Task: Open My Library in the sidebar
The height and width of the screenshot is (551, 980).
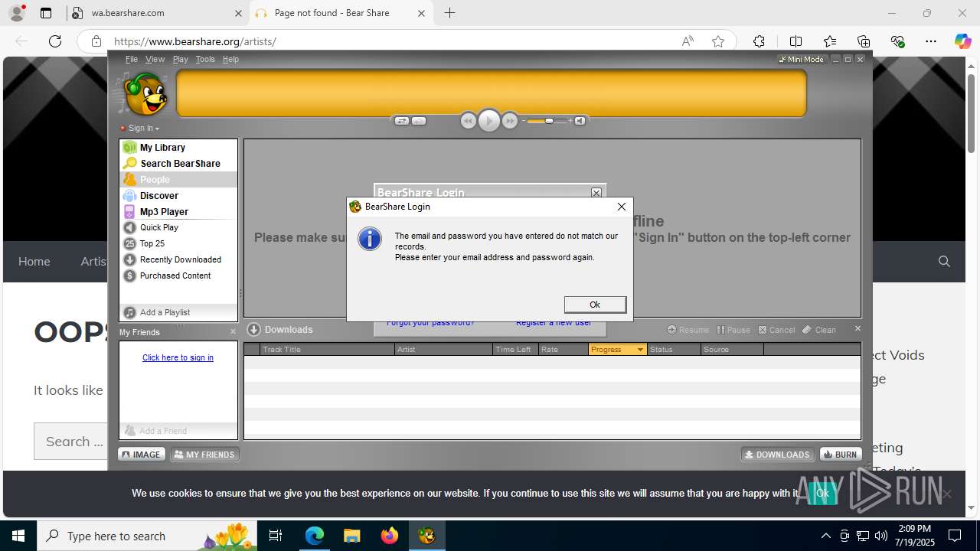Action: pos(178,147)
